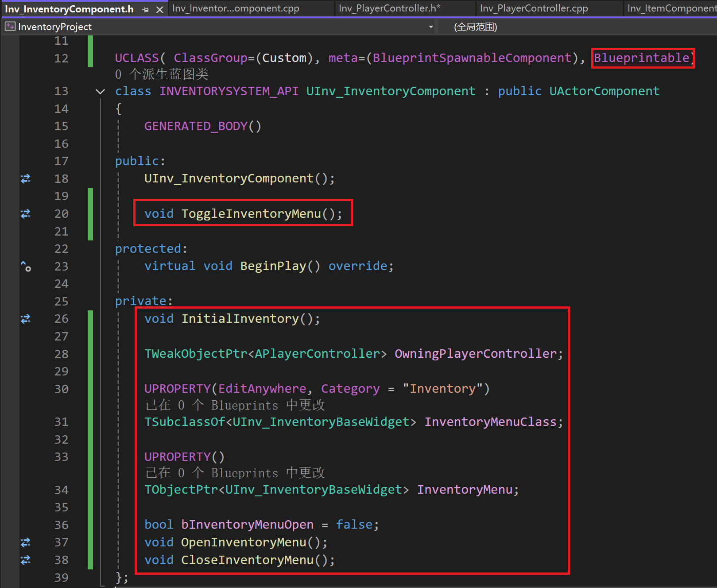Click the margin glyph beside InitialInventory line

(x=26, y=319)
